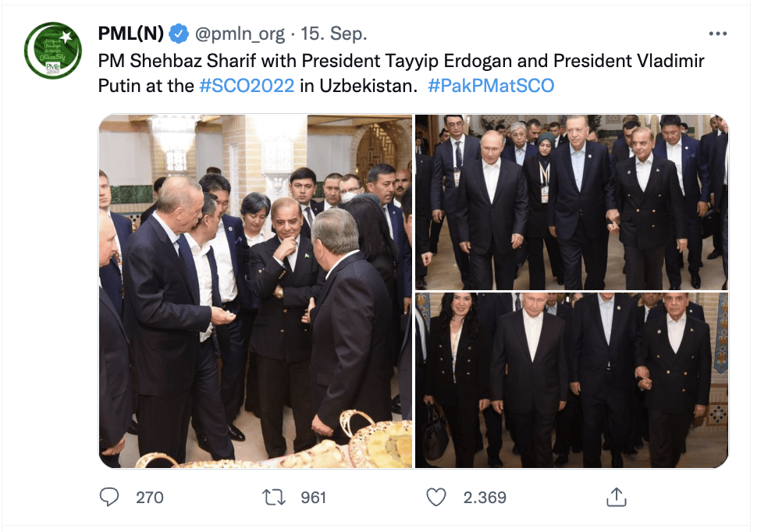Follow the #PakPMatSCO hashtag link

click(x=491, y=86)
